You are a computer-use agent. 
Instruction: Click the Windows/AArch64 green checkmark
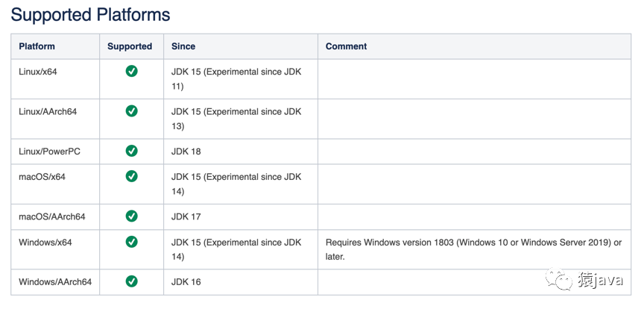tap(131, 281)
